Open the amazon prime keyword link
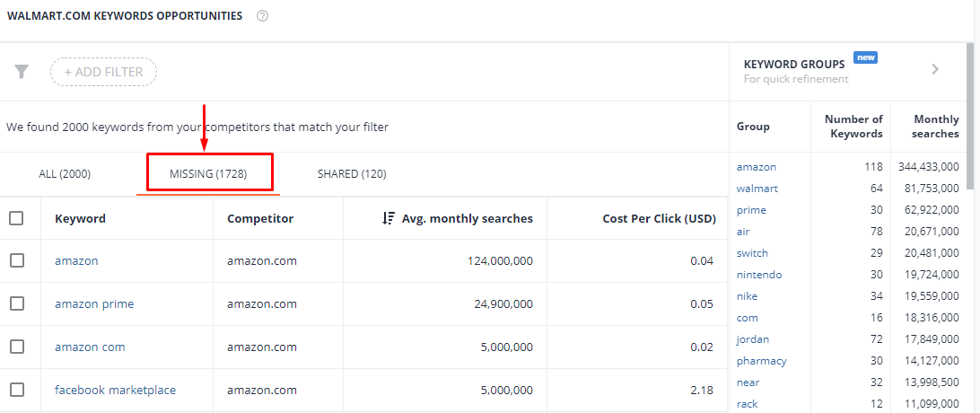Image resolution: width=980 pixels, height=413 pixels. 94,304
